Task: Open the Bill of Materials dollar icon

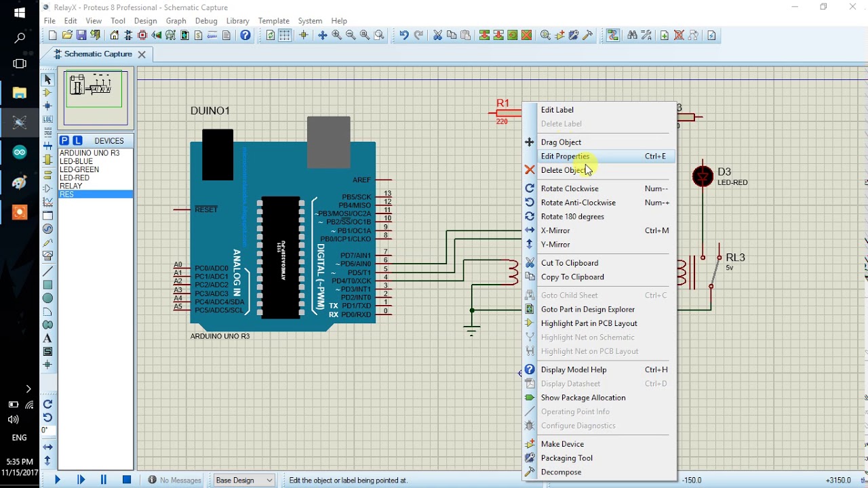Action: (x=199, y=35)
